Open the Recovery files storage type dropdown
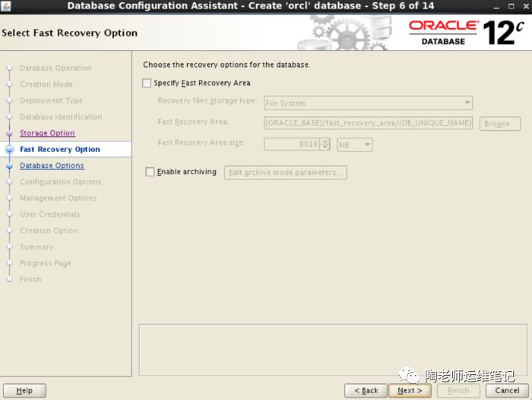Viewport: 532px width, 400px height. pyautogui.click(x=368, y=103)
